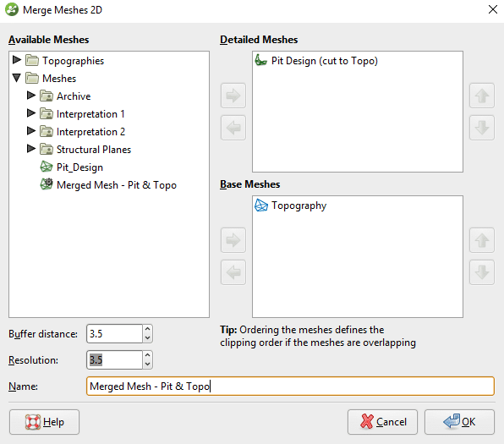
Task: Click right arrow to add to Base Meshes
Action: click(233, 240)
